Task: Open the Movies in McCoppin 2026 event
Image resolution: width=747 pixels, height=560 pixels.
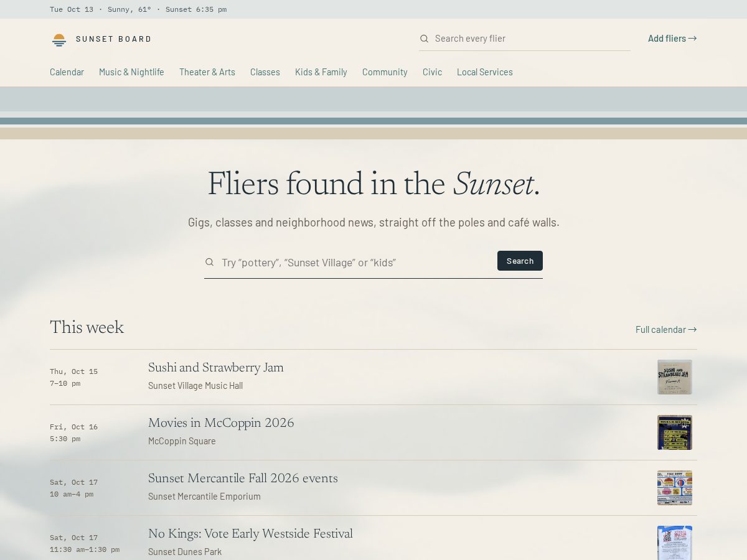Action: coord(221,423)
